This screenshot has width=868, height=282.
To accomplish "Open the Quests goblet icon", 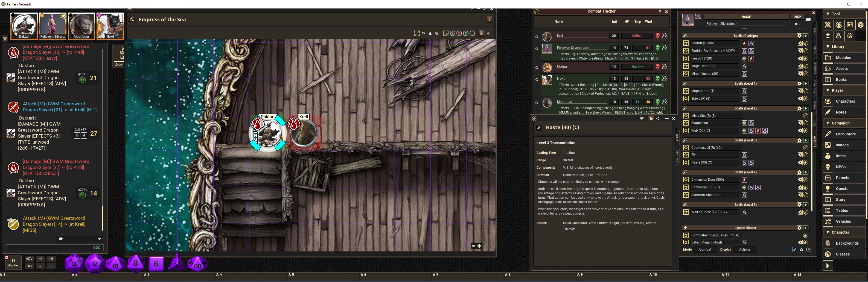I will (x=828, y=189).
